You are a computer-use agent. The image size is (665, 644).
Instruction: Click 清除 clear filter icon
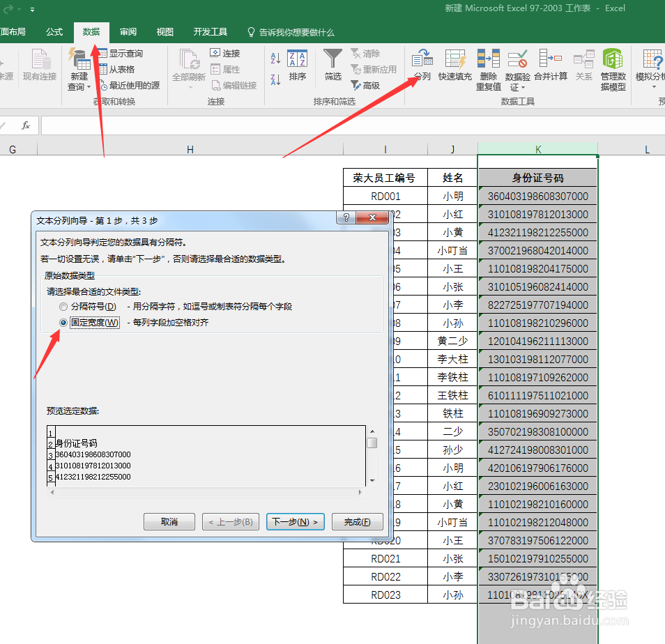(x=356, y=54)
